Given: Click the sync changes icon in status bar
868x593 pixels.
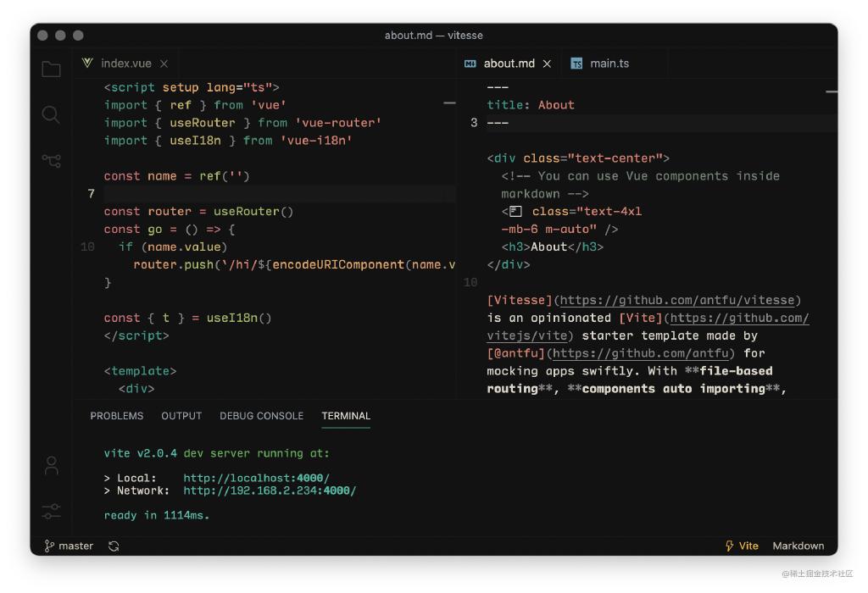Looking at the screenshot, I should tap(114, 546).
